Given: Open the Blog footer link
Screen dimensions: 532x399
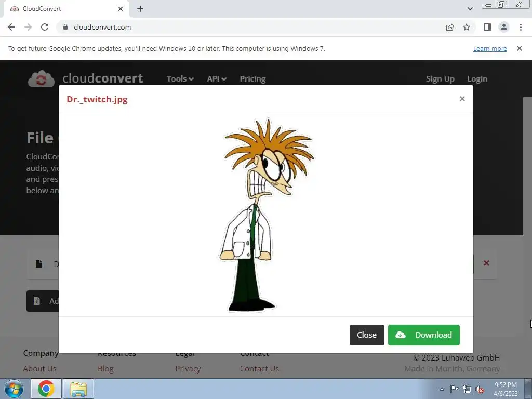Looking at the screenshot, I should [105, 368].
